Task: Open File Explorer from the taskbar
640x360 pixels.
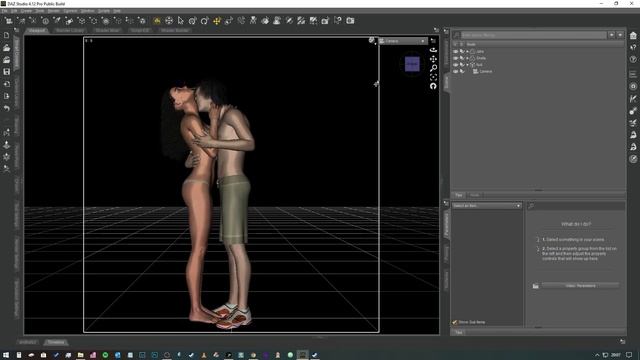Action: [x=80, y=355]
